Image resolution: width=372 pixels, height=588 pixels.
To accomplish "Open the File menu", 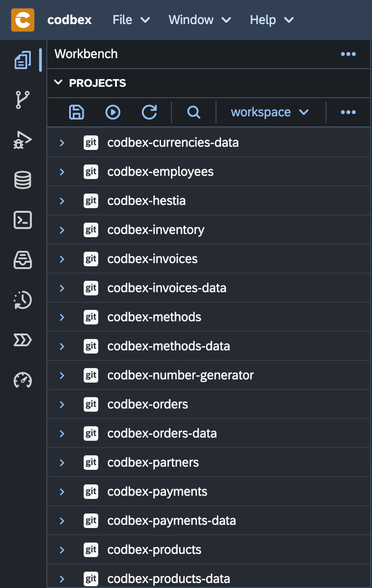I will point(131,20).
